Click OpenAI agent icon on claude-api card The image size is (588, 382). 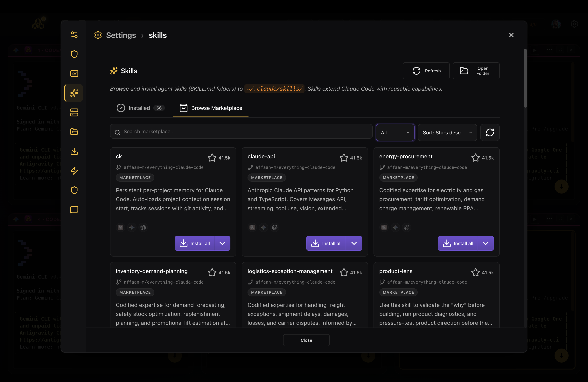[x=275, y=227]
